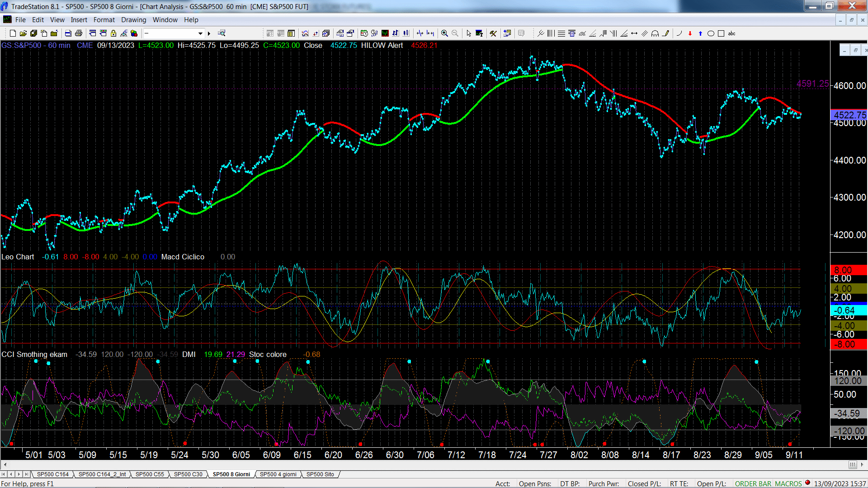
Task: Click the CCI Smothing ekam label
Action: (34, 354)
